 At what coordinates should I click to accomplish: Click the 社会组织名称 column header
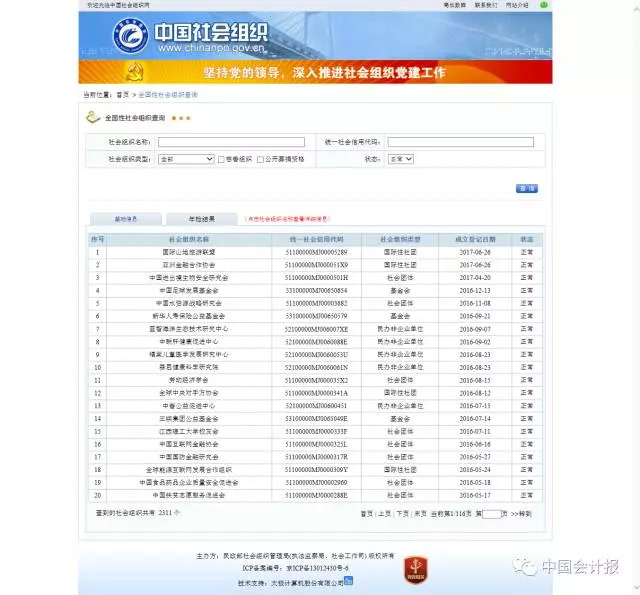pos(189,239)
